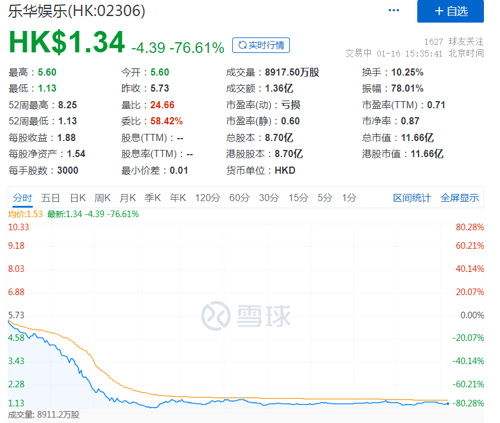This screenshot has width=500, height=423.
Task: Open the three-dot more options menu
Action: tap(394, 10)
